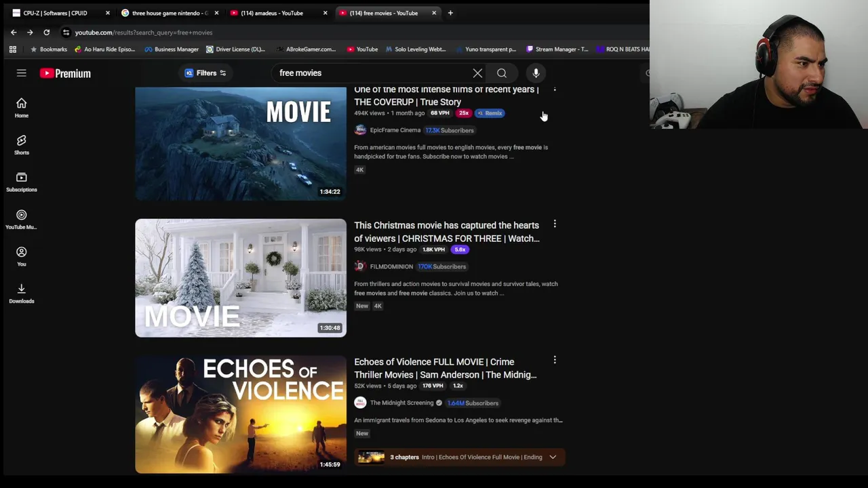Click the 4K tag under Christmas movie
Image resolution: width=868 pixels, height=488 pixels.
(x=378, y=306)
